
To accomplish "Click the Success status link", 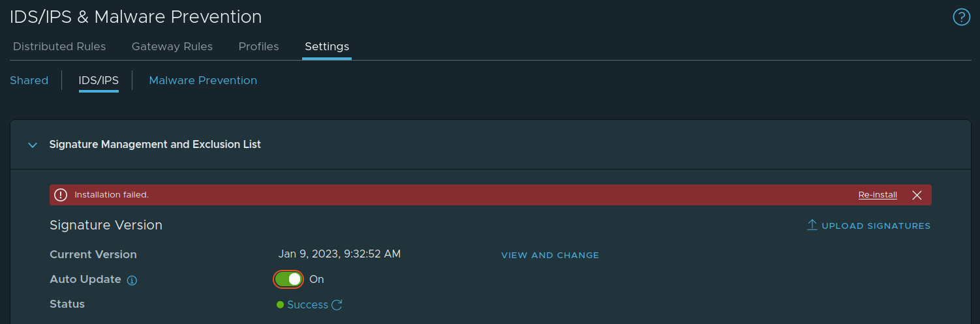I will [x=307, y=304].
